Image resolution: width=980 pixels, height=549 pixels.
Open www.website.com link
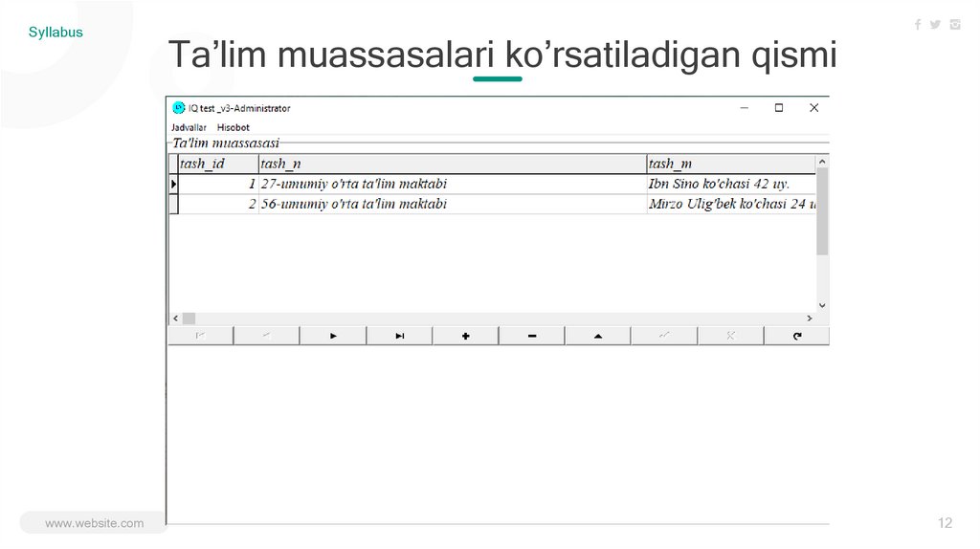[x=95, y=523]
